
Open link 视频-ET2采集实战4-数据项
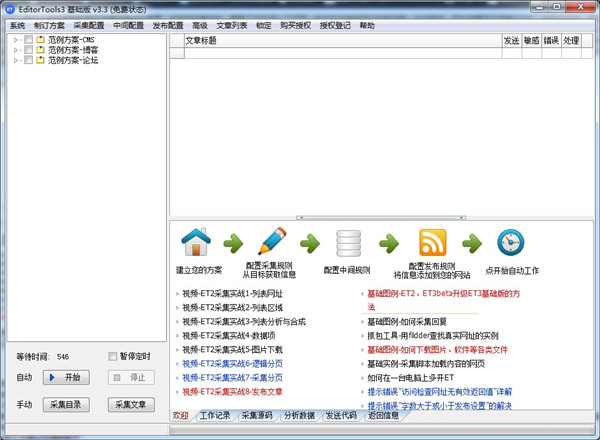(x=228, y=336)
